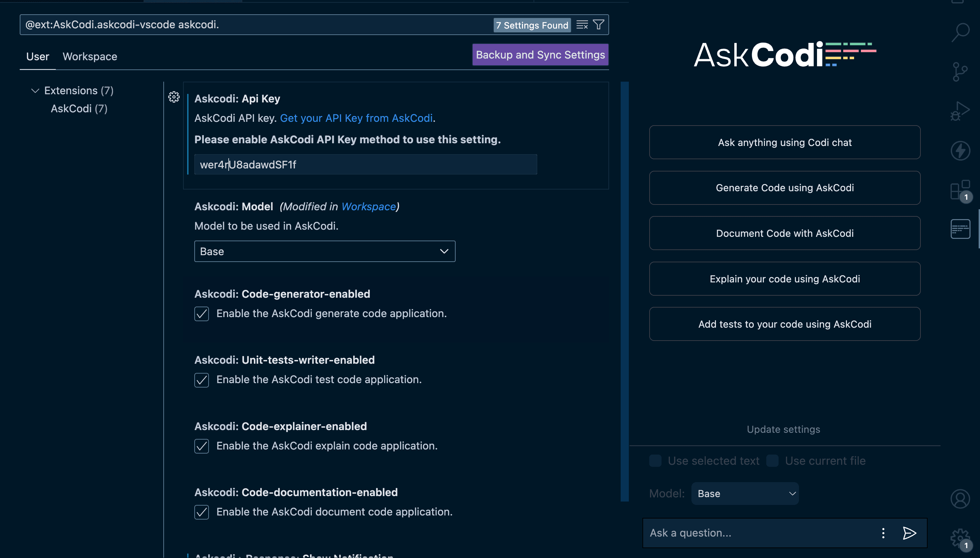Open the AskCodi panel icon in activity bar
The image size is (980, 558).
[x=960, y=229]
